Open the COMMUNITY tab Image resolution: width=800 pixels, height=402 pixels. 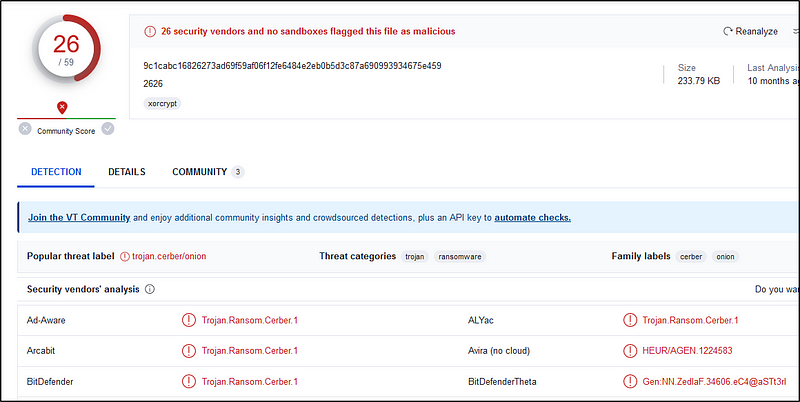pos(199,172)
